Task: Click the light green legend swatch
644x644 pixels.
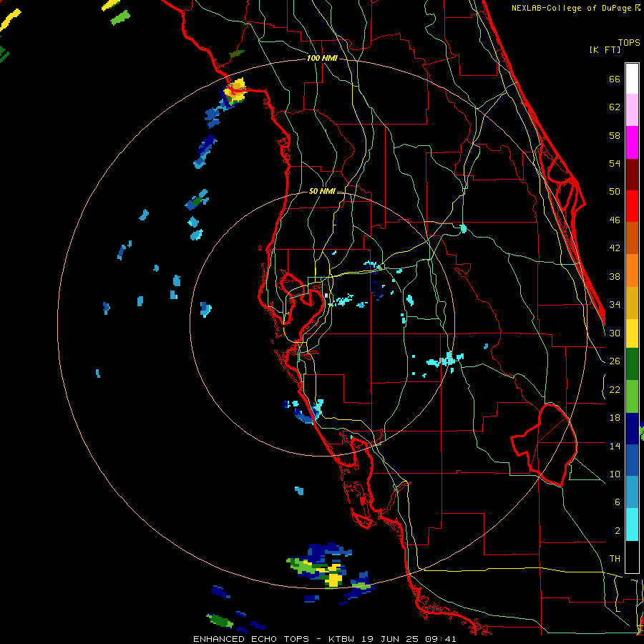Action: click(x=632, y=396)
